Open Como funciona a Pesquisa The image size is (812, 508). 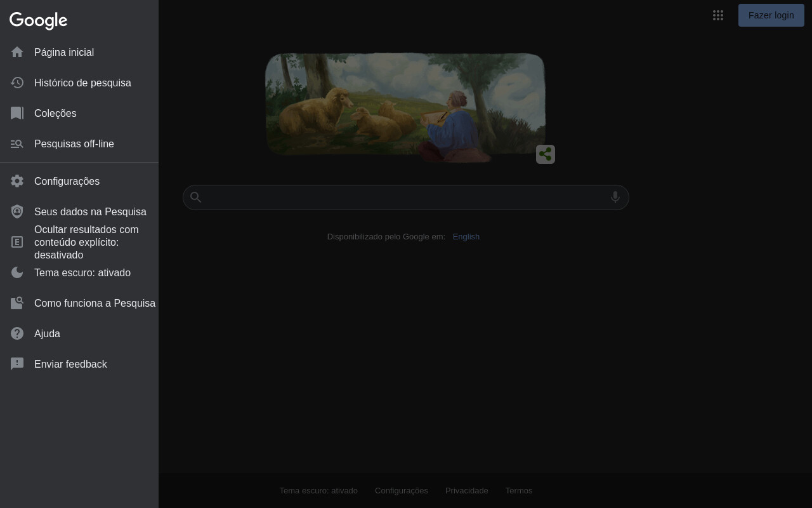[x=79, y=303]
